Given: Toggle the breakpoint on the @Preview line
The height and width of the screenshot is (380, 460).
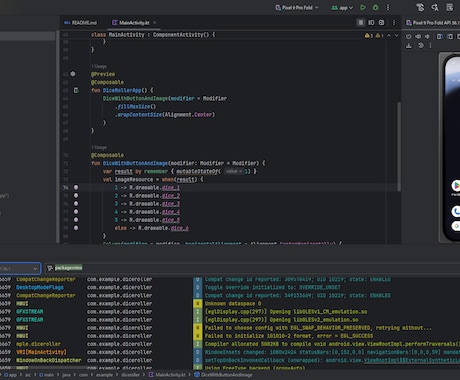Looking at the screenshot, I should 73,74.
